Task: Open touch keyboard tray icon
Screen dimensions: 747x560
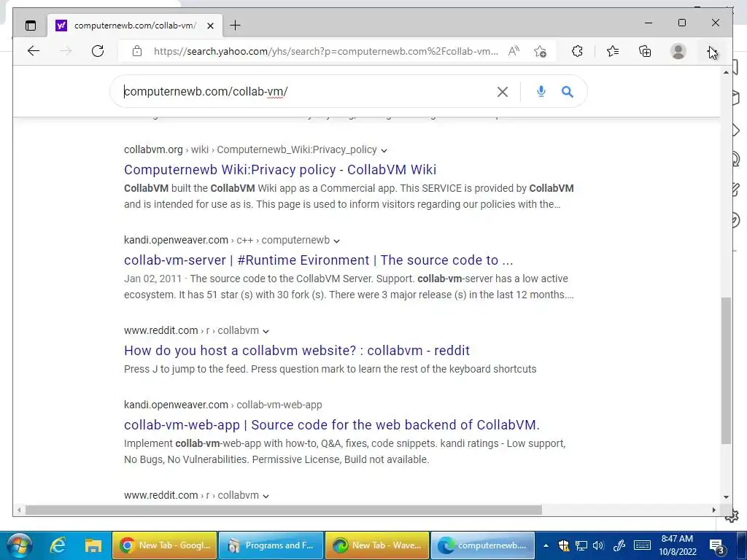Action: 642,545
